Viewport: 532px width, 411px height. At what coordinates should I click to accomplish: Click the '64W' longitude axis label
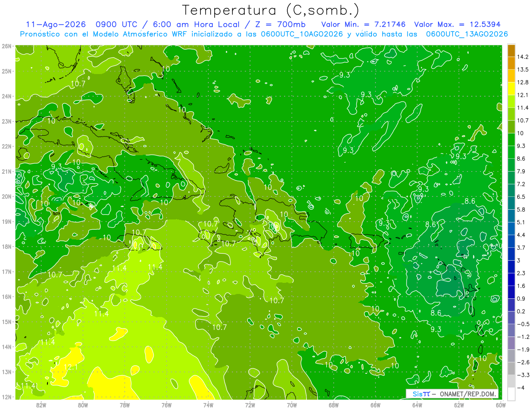(x=417, y=405)
